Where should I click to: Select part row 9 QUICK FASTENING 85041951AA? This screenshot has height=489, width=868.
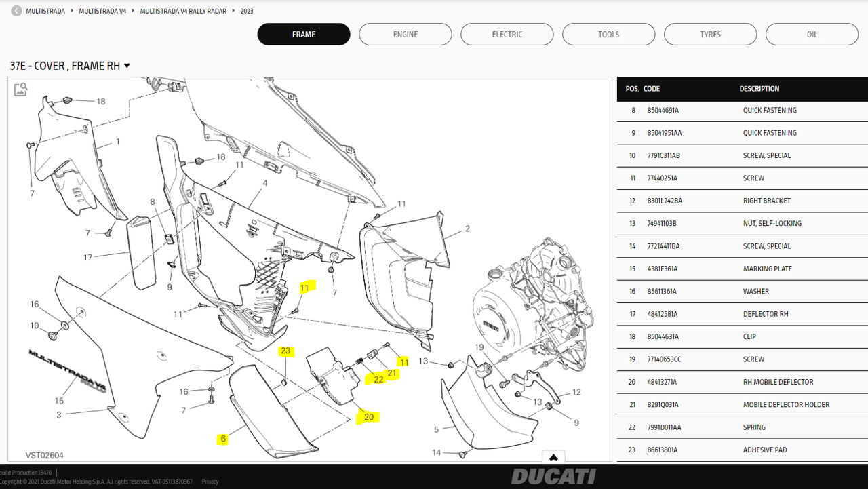point(743,133)
